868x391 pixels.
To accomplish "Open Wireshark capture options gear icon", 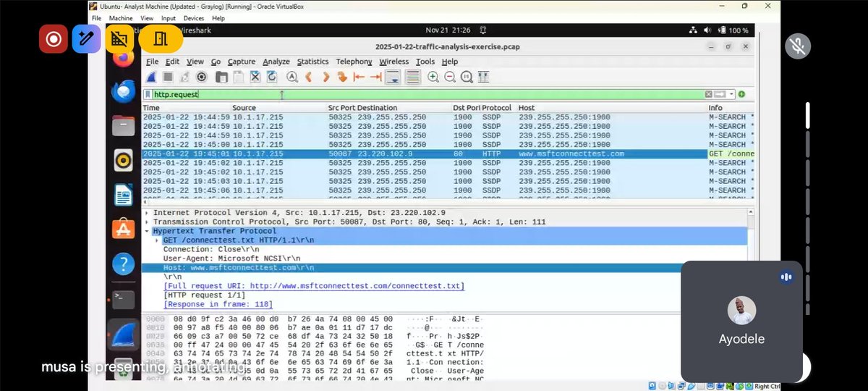I will coord(203,77).
